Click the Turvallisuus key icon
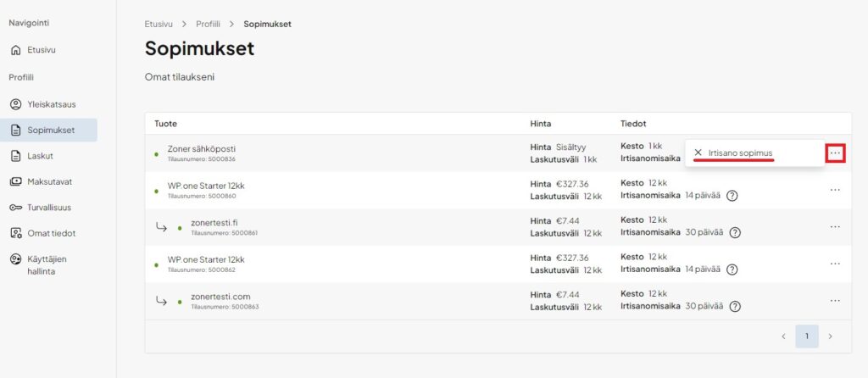This screenshot has width=868, height=378. pos(15,208)
